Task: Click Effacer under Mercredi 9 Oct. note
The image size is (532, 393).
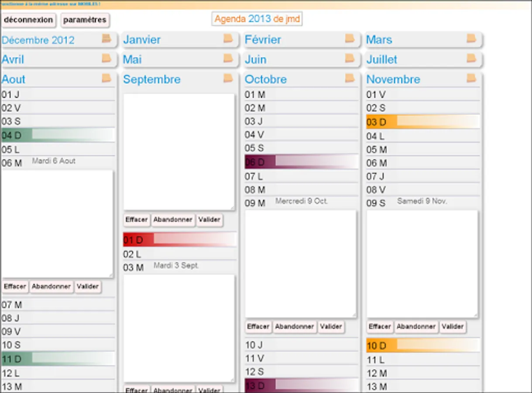Action: tap(258, 327)
